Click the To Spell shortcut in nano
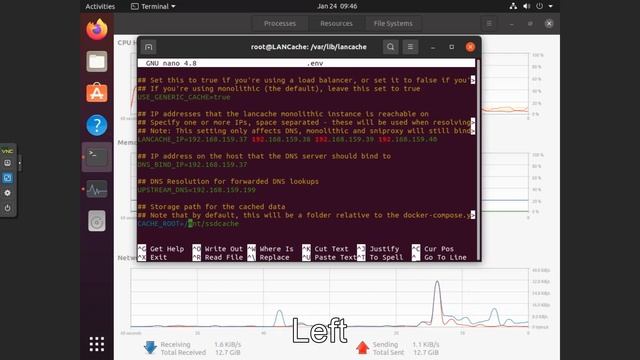Image resolution: width=640 pixels, height=360 pixels. [x=380, y=257]
